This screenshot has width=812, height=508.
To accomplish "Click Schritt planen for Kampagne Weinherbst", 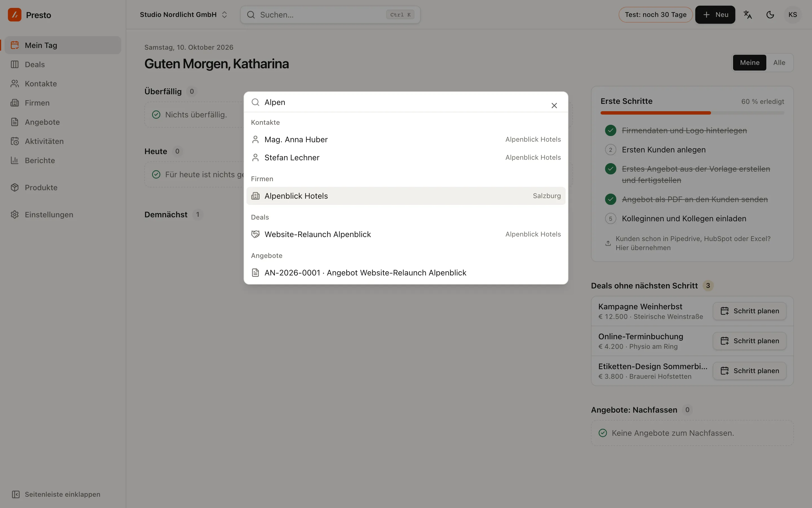I will (750, 311).
